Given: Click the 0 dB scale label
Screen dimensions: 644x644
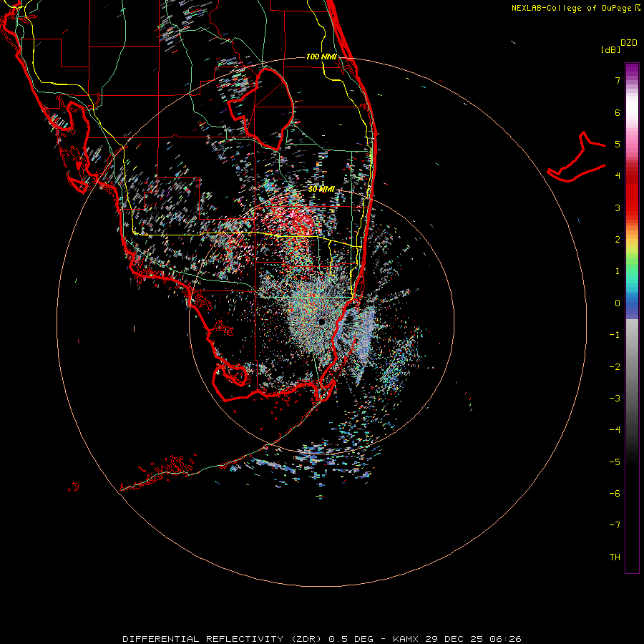Looking at the screenshot, I should 618,303.
